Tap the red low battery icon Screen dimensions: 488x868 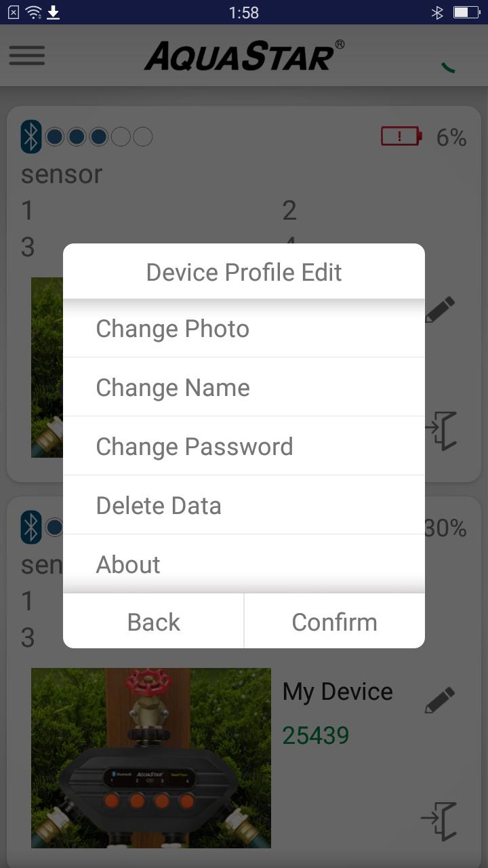[x=401, y=137]
